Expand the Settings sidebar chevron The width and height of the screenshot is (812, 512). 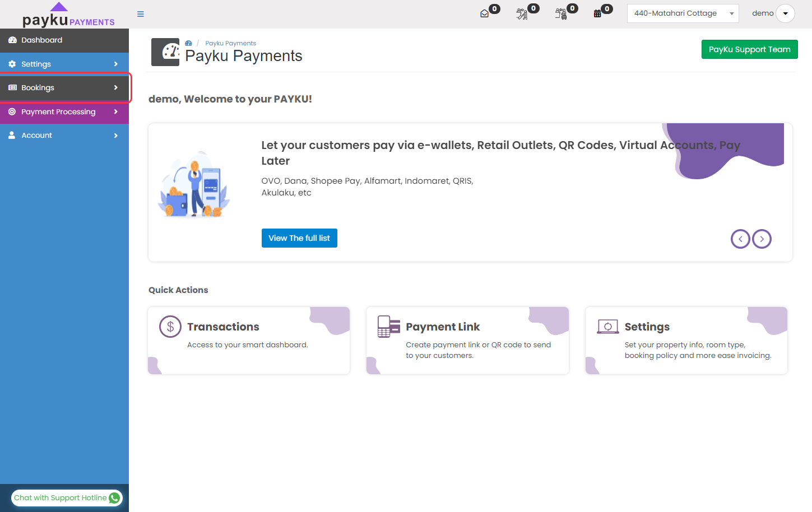116,64
